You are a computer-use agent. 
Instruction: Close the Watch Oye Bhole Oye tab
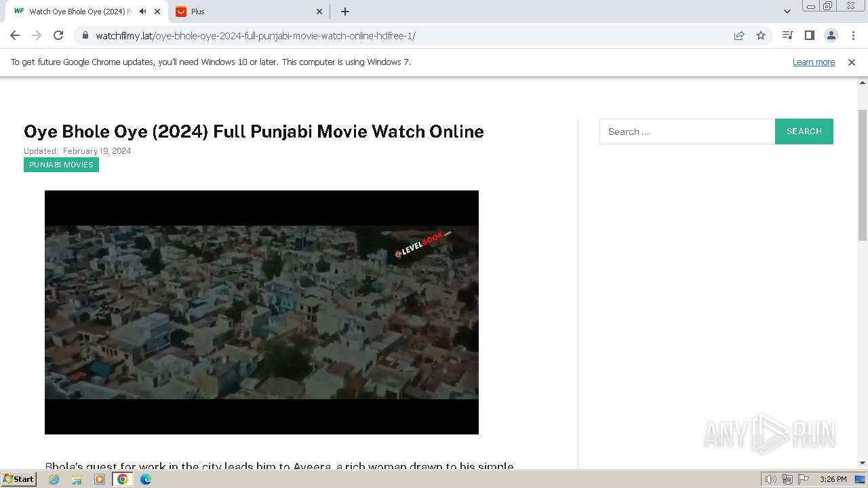[157, 12]
